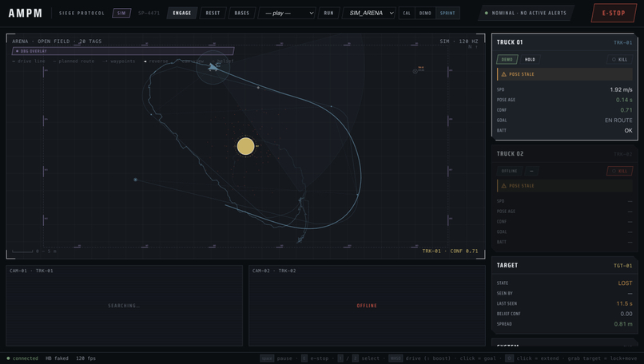644x364 pixels.
Task: Click the 'TRK-01 · CONF 0.71' map readout
Action: pos(450,251)
